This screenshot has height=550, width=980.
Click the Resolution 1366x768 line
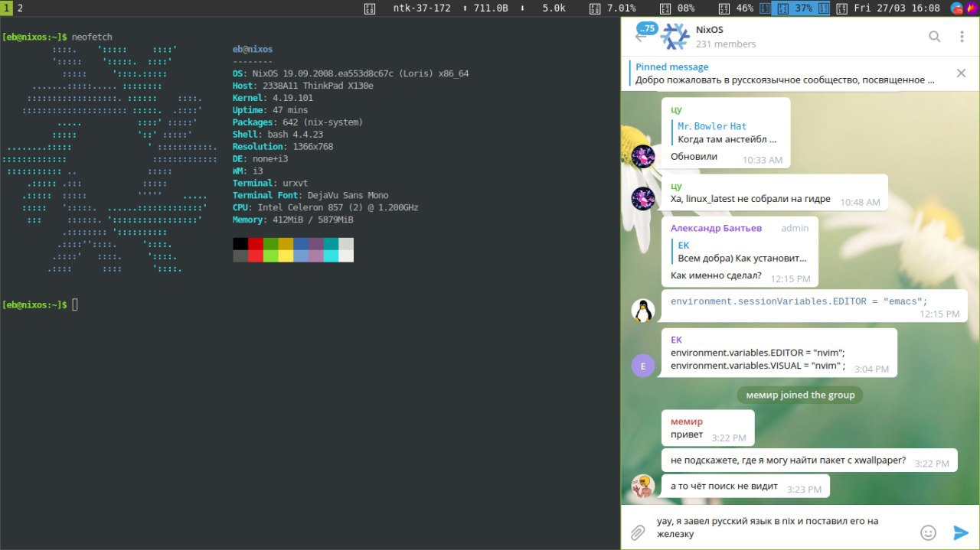tap(283, 147)
